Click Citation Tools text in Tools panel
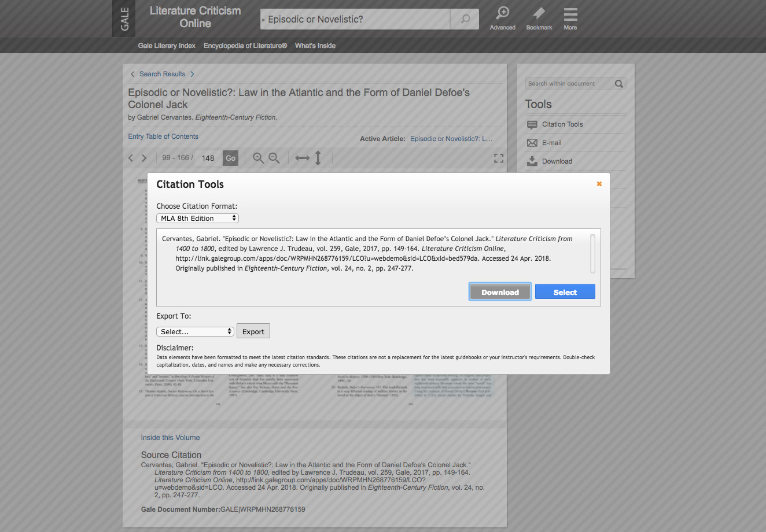The image size is (766, 532). (x=562, y=124)
